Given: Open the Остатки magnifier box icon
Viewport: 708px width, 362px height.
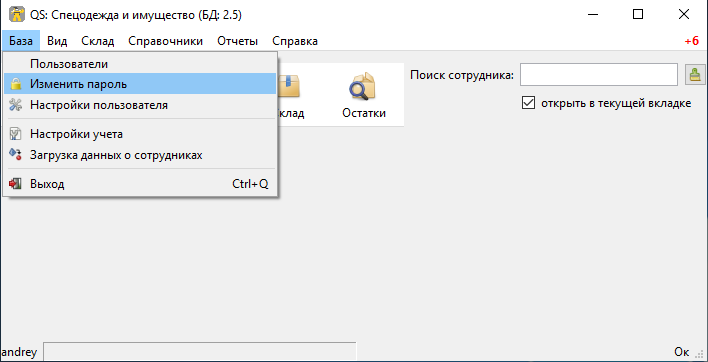Looking at the screenshot, I should pos(363,86).
